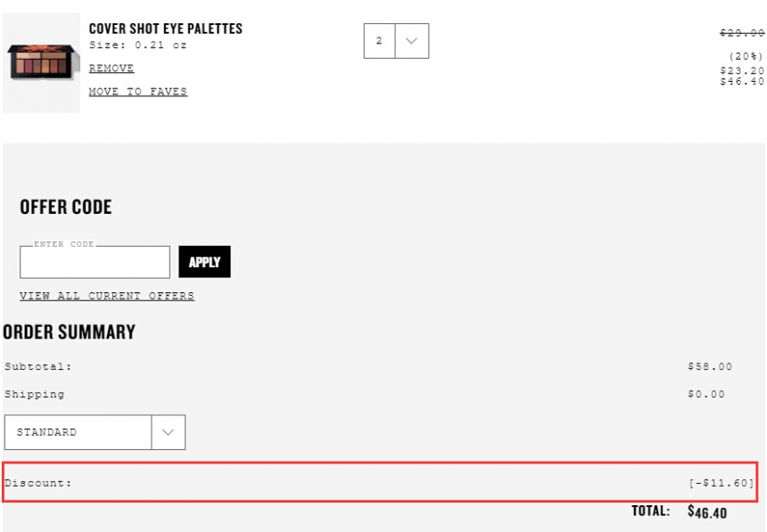This screenshot has height=532, width=767.
Task: Click the discount amount -$11.60
Action: (721, 483)
